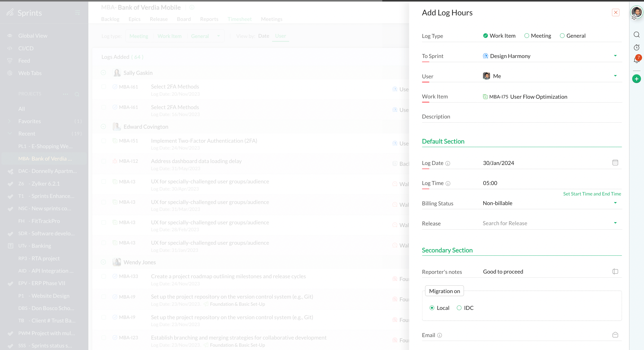Open the Projects more options dots

[66, 94]
